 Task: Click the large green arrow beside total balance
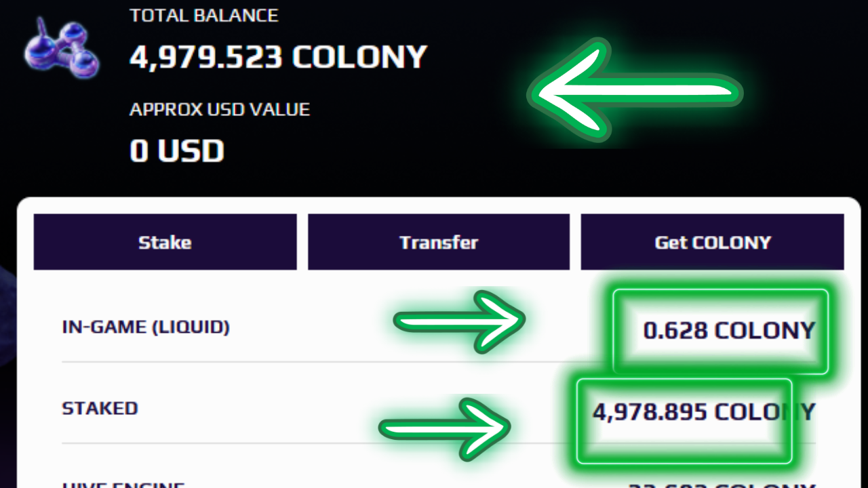(x=635, y=91)
